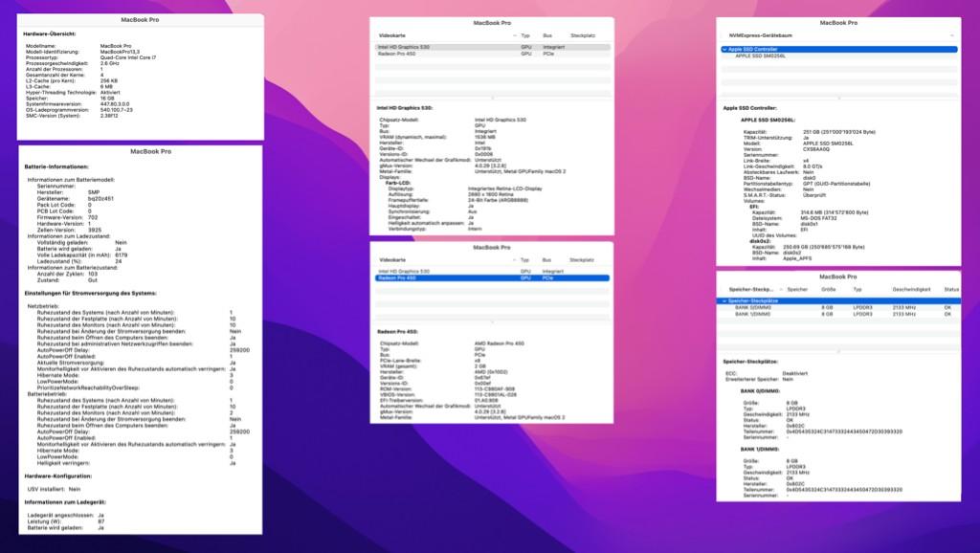The width and height of the screenshot is (980, 553).
Task: Click bold Intel HD Graphics 530 details heading
Action: [x=405, y=108]
